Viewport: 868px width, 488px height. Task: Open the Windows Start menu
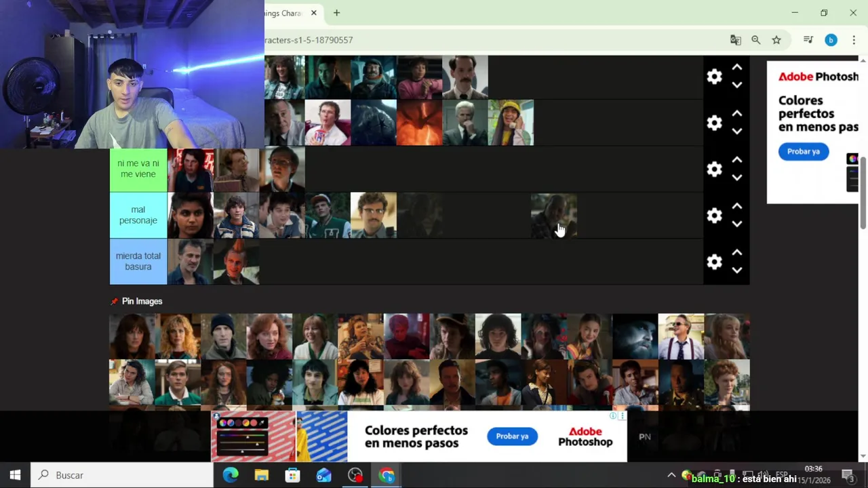tap(15, 475)
